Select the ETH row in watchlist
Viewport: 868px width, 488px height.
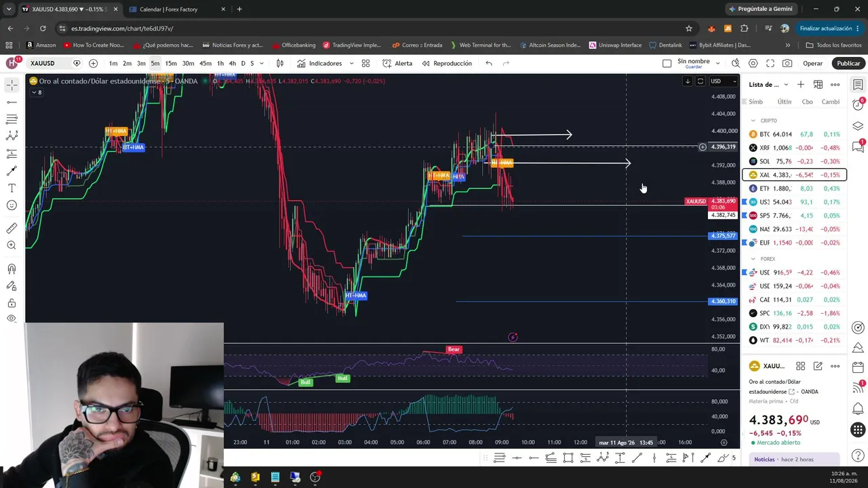pyautogui.click(x=795, y=188)
